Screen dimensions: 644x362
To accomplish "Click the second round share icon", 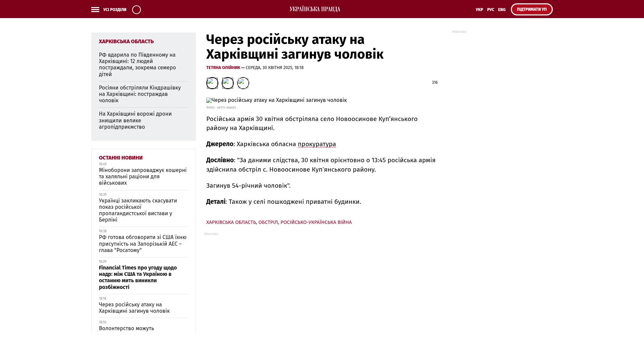I will click(228, 83).
